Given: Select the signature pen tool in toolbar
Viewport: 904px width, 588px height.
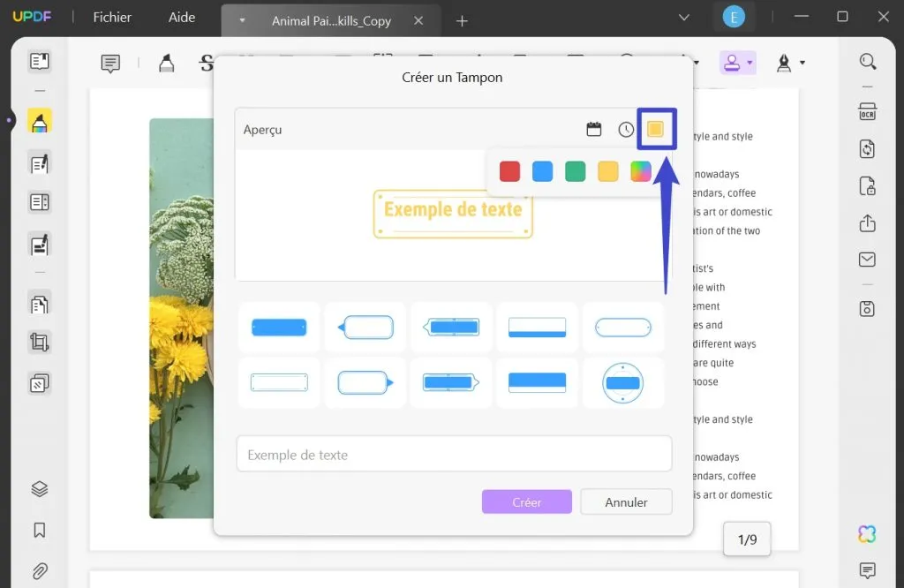Looking at the screenshot, I should (784, 63).
